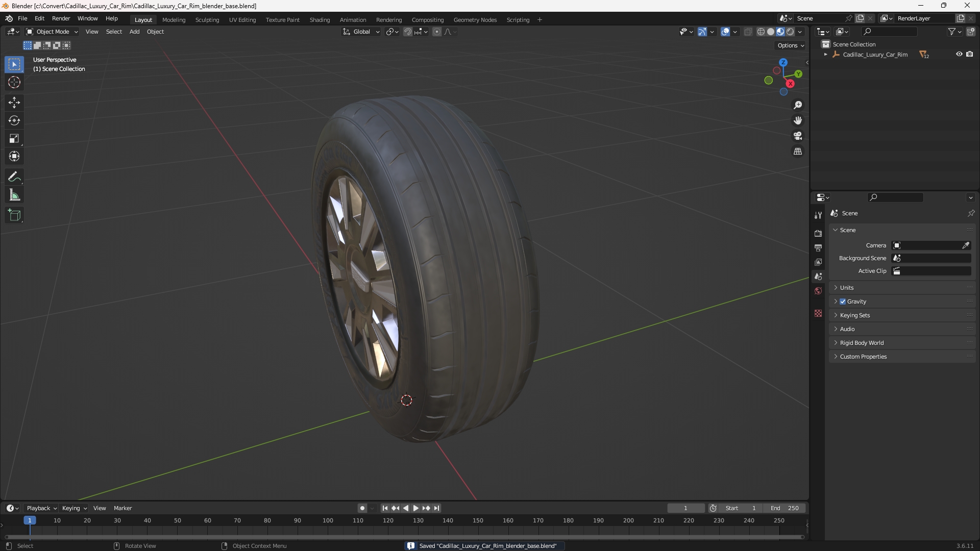The height and width of the screenshot is (551, 980).
Task: Expand Cadillac_Luxury_Car_Rim in the outliner
Action: pyautogui.click(x=826, y=54)
